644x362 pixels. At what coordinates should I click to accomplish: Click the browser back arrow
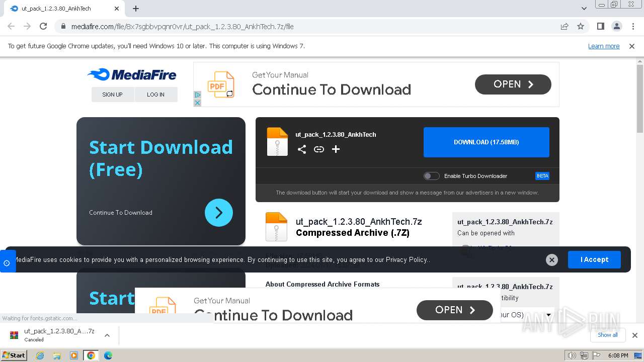point(11,26)
